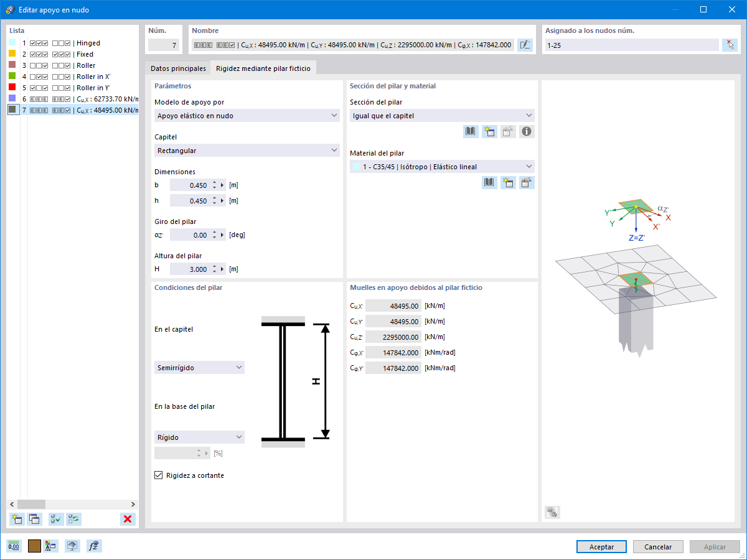Select Fixed row in Lista
Image resolution: width=747 pixels, height=560 pixels.
coord(73,54)
